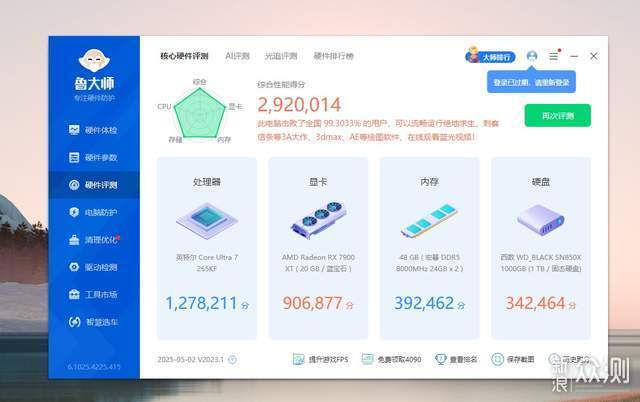Viewport: 640px width, 402px height.
Task: Click the 大师排行 badge button
Action: pyautogui.click(x=490, y=56)
